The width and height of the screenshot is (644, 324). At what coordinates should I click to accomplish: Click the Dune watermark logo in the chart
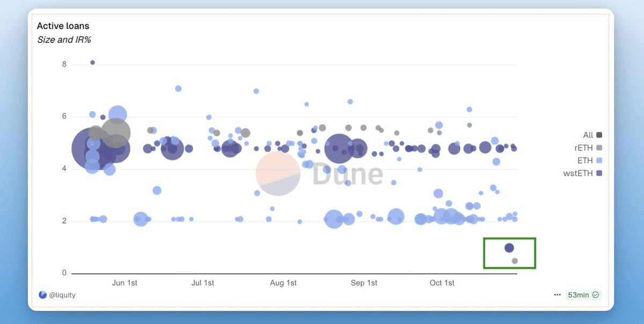click(x=320, y=174)
